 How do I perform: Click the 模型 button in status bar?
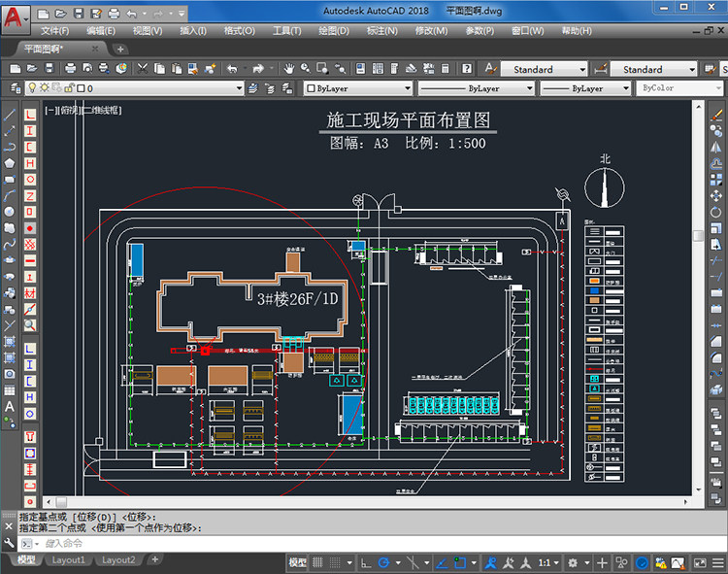pos(298,562)
